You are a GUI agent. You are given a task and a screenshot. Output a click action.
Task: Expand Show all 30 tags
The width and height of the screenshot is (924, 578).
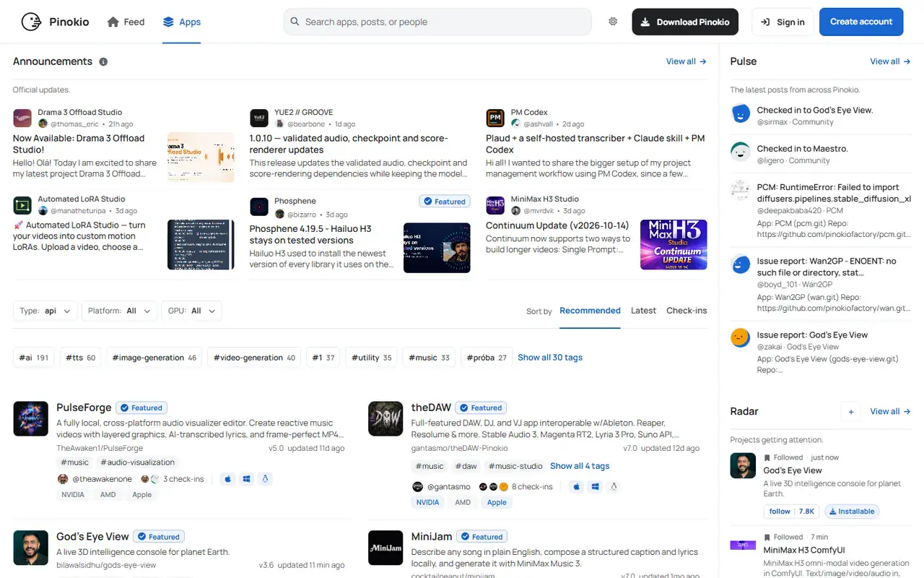(x=550, y=358)
